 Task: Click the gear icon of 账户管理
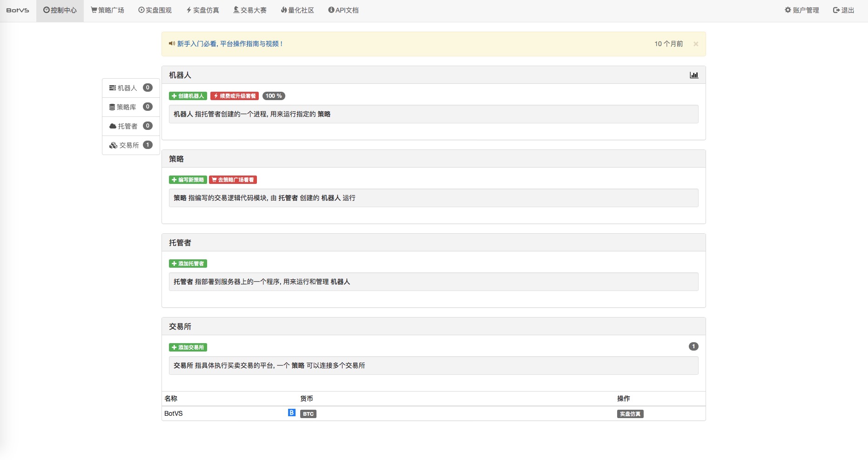tap(788, 10)
